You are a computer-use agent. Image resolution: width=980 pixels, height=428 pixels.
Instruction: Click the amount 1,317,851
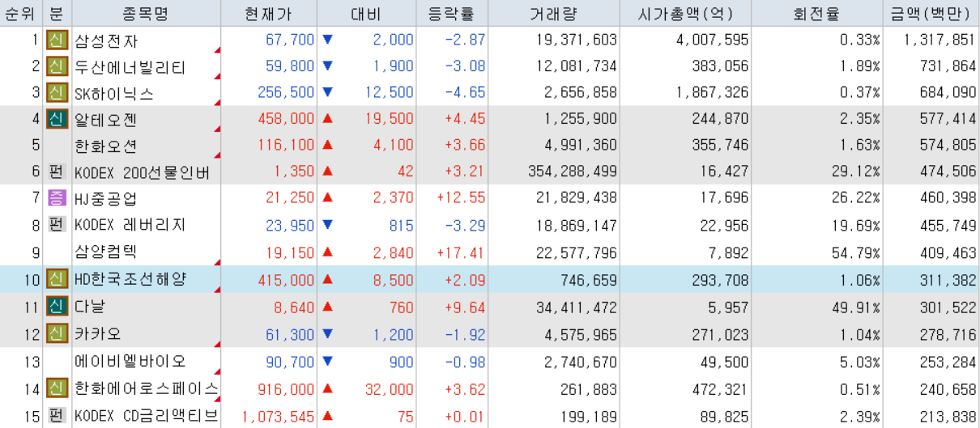tap(940, 40)
